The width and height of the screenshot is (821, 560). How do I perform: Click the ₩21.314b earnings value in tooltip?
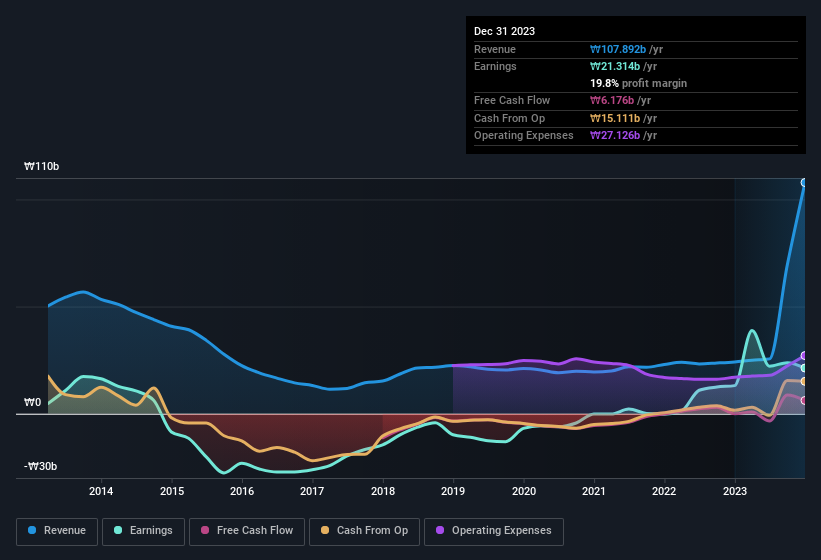(617, 66)
